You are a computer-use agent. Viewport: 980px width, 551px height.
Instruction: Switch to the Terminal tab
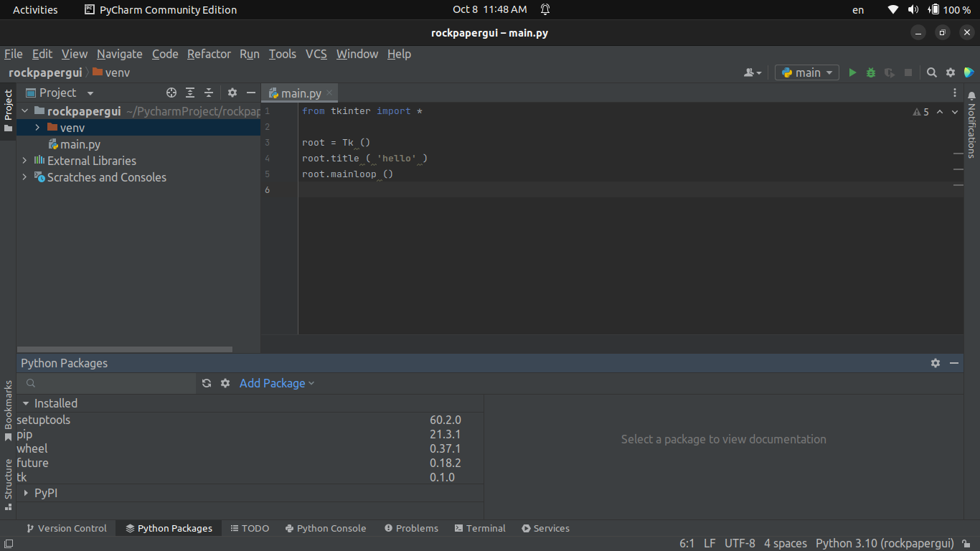[x=480, y=528]
